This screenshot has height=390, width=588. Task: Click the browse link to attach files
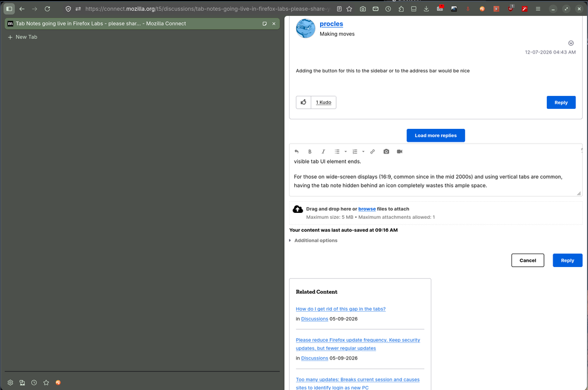click(x=367, y=209)
